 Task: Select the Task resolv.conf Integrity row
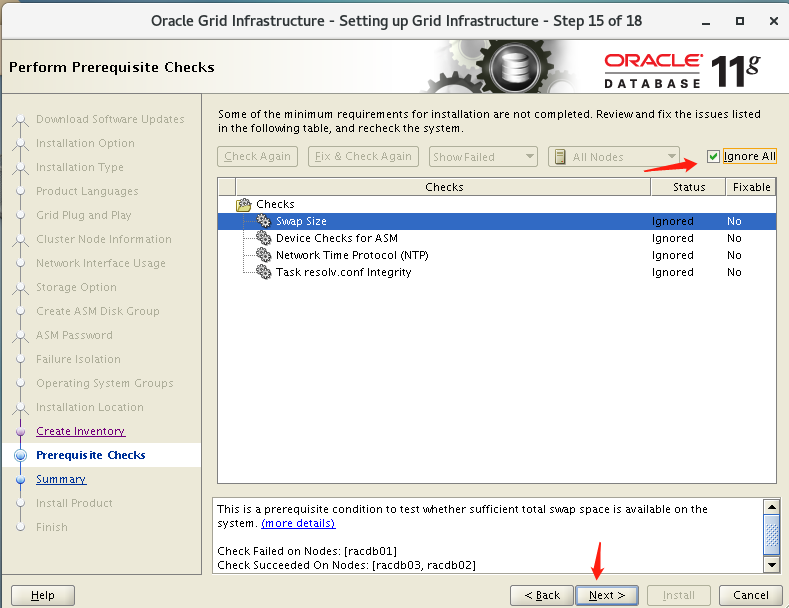(x=497, y=273)
